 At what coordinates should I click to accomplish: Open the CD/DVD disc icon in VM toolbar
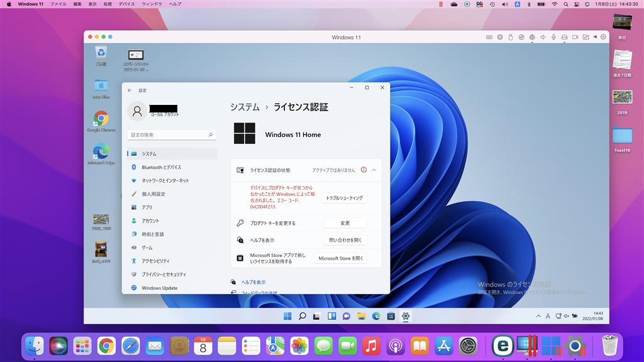(x=521, y=37)
